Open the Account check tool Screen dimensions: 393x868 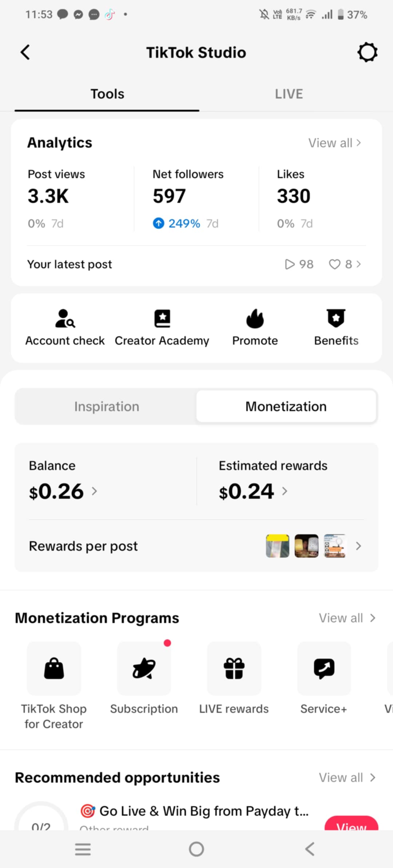pyautogui.click(x=65, y=328)
